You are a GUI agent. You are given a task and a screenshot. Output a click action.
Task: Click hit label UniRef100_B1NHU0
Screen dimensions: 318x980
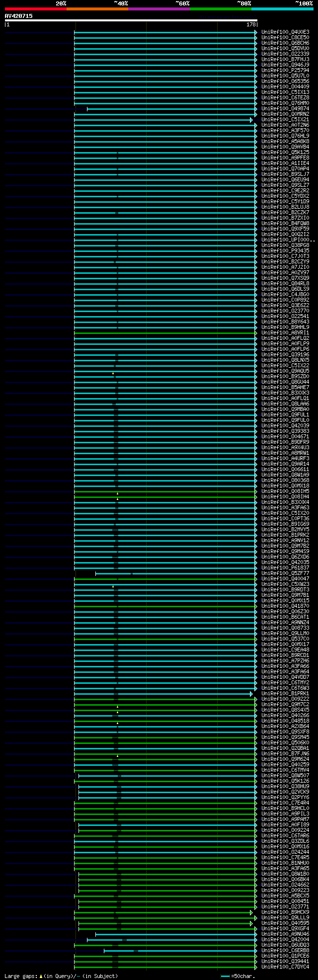pos(285,863)
